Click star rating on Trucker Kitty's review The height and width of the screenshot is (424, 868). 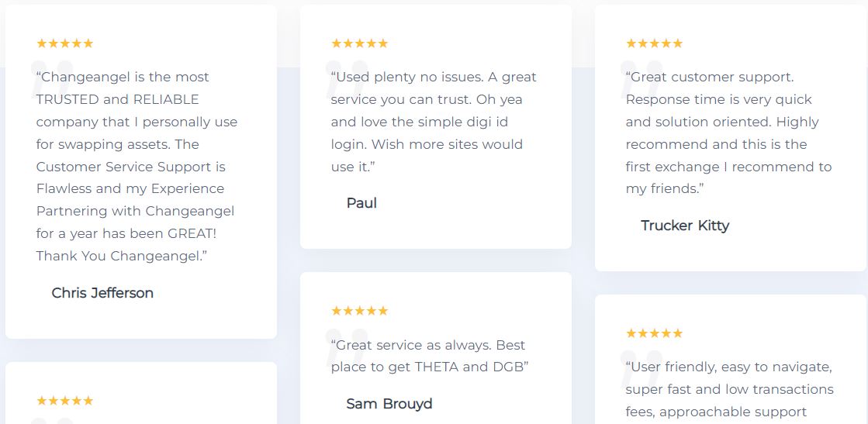(655, 43)
